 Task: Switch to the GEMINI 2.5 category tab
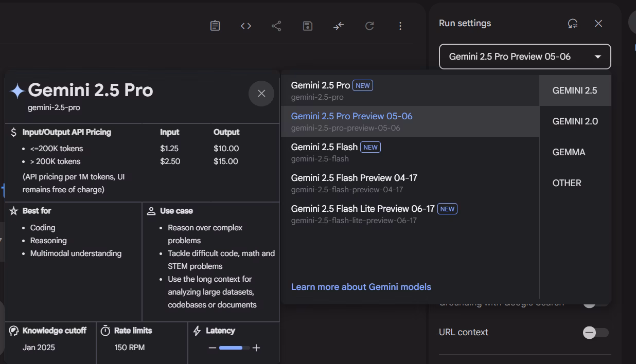[x=575, y=90]
